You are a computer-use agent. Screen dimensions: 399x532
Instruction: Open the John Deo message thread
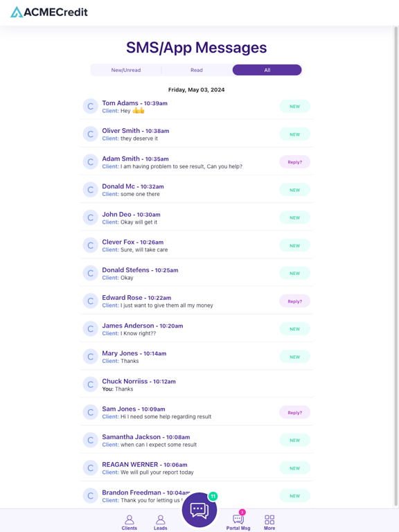click(197, 218)
